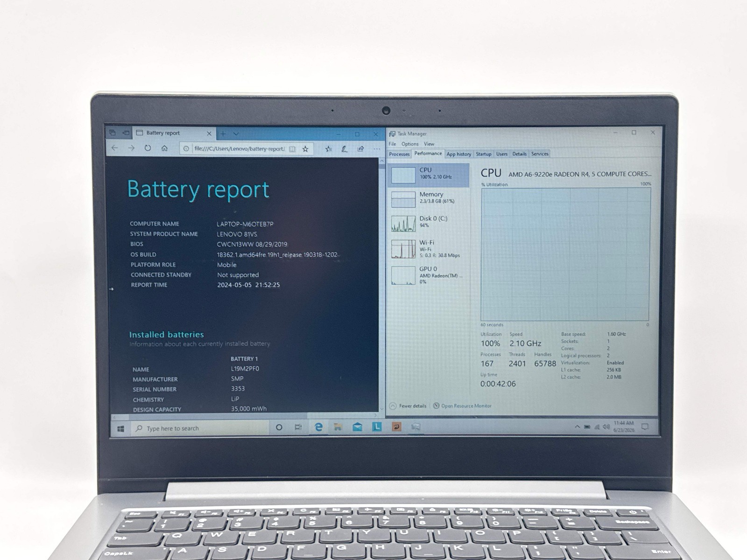Open Reading view in Edge
This screenshot has width=747, height=560.
[292, 149]
